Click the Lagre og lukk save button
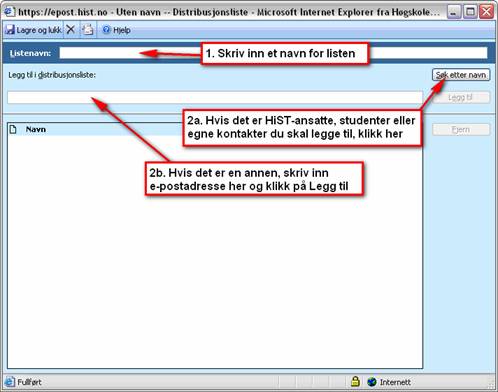Image resolution: width=498 pixels, height=392 pixels. pos(33,30)
